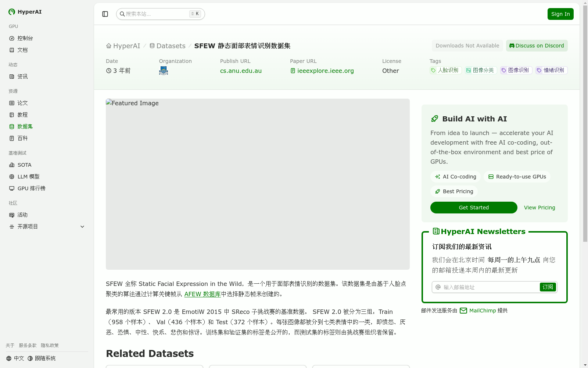
Task: Click the 图像分类 tag icon
Action: point(469,70)
